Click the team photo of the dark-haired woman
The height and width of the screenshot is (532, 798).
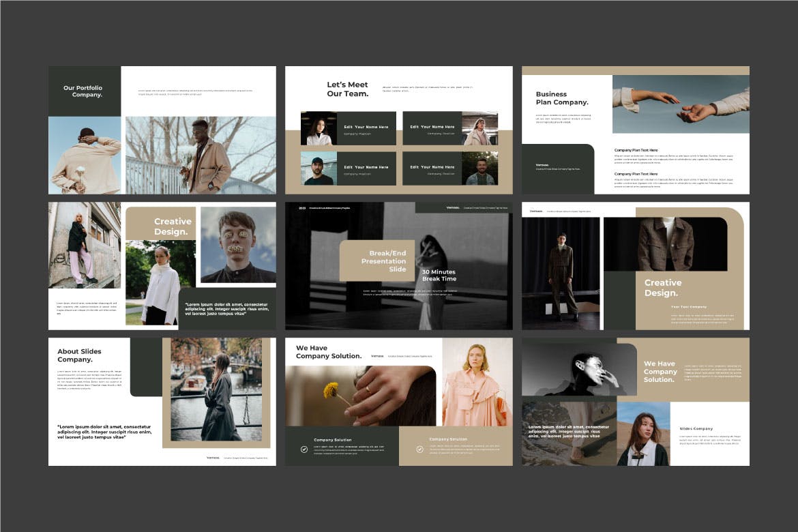point(319,128)
